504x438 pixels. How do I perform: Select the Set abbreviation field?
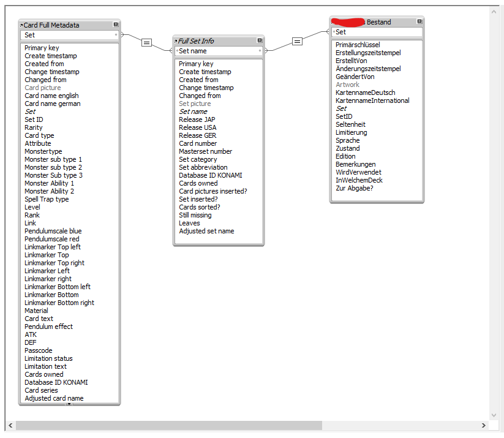click(x=203, y=167)
